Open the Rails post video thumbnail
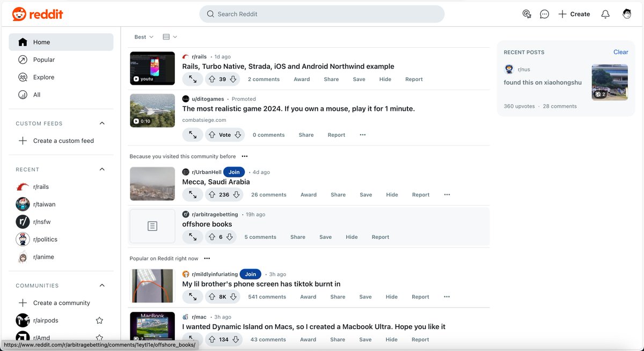This screenshot has height=351, width=644. pyautogui.click(x=152, y=68)
